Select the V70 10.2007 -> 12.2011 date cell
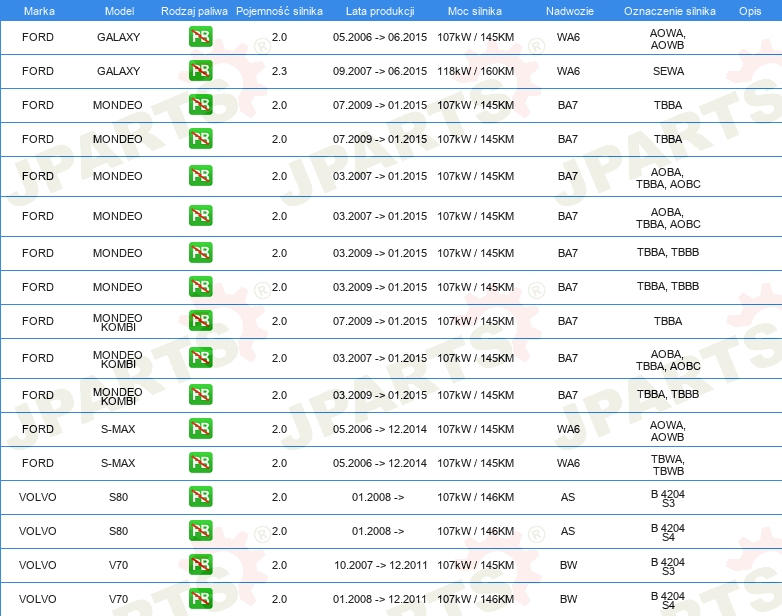Viewport: 782px width, 616px height. coord(381,565)
